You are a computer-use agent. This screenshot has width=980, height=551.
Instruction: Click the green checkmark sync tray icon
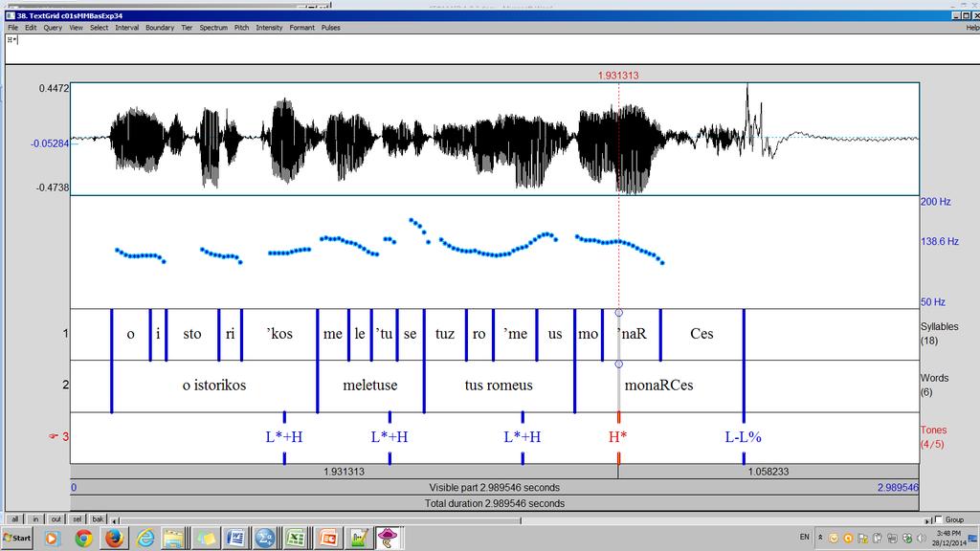907,538
